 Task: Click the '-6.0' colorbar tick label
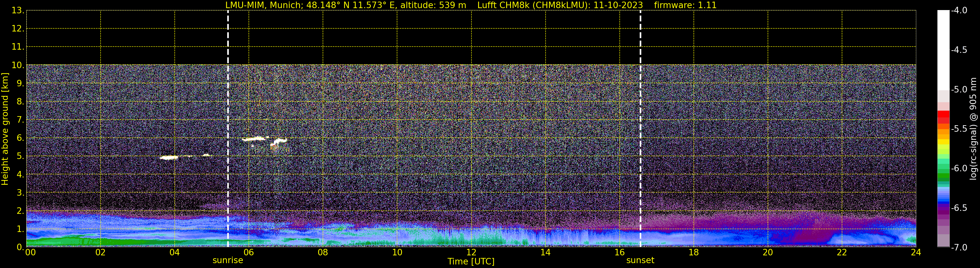[959, 168]
